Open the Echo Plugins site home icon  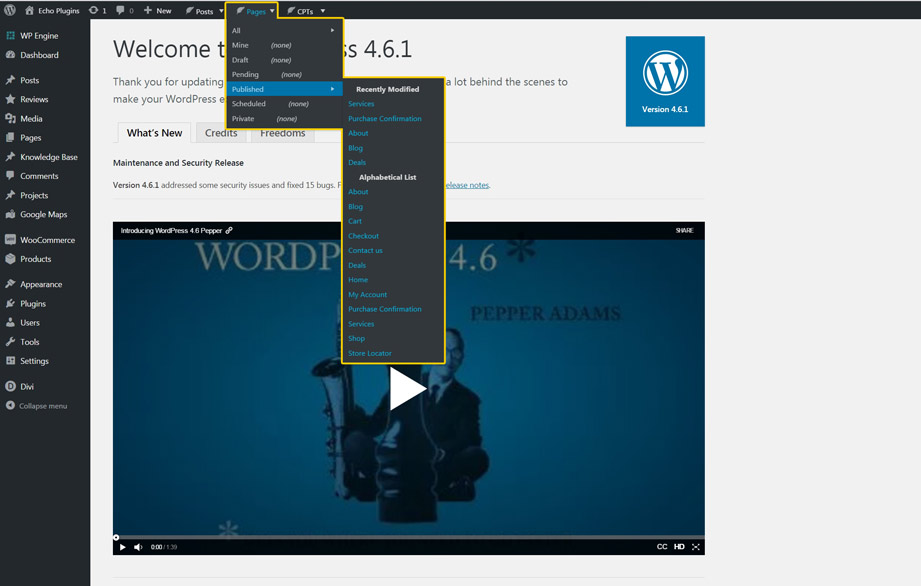coord(29,11)
